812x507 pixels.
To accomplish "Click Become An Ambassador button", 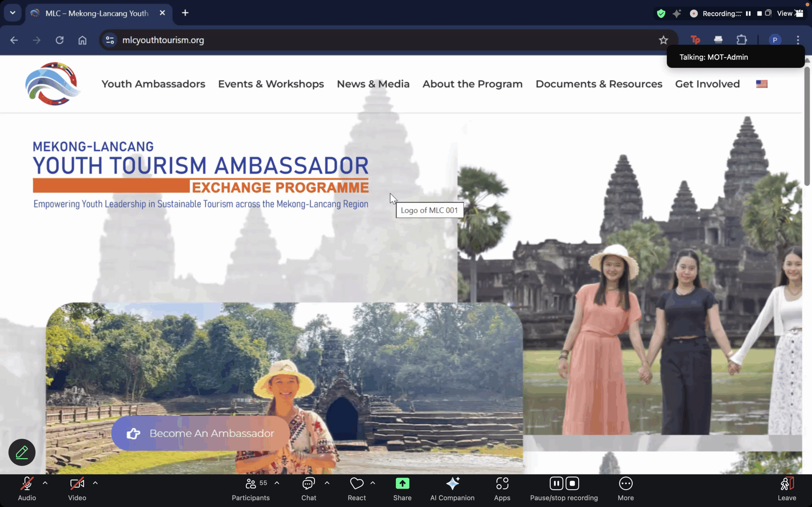I will [x=201, y=433].
